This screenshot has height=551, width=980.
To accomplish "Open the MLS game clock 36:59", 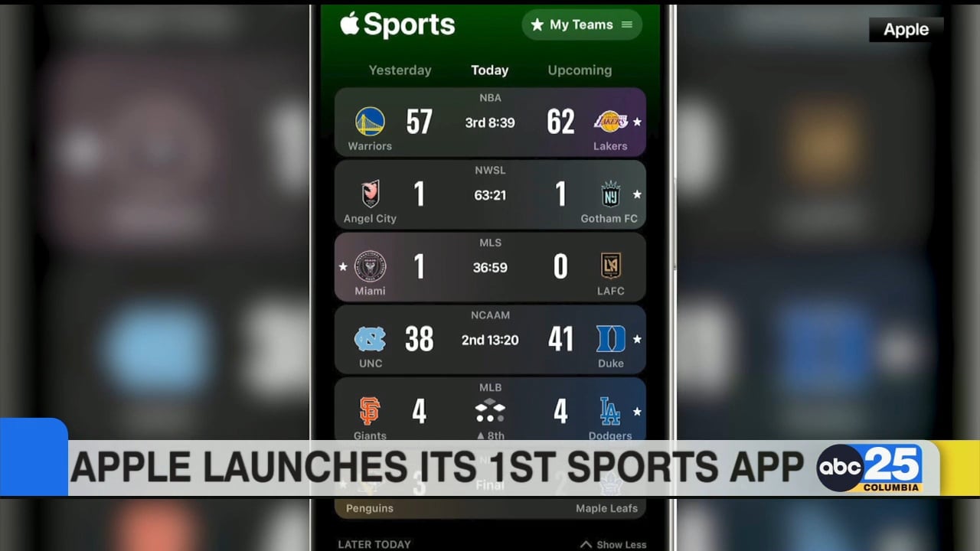I will click(x=490, y=267).
